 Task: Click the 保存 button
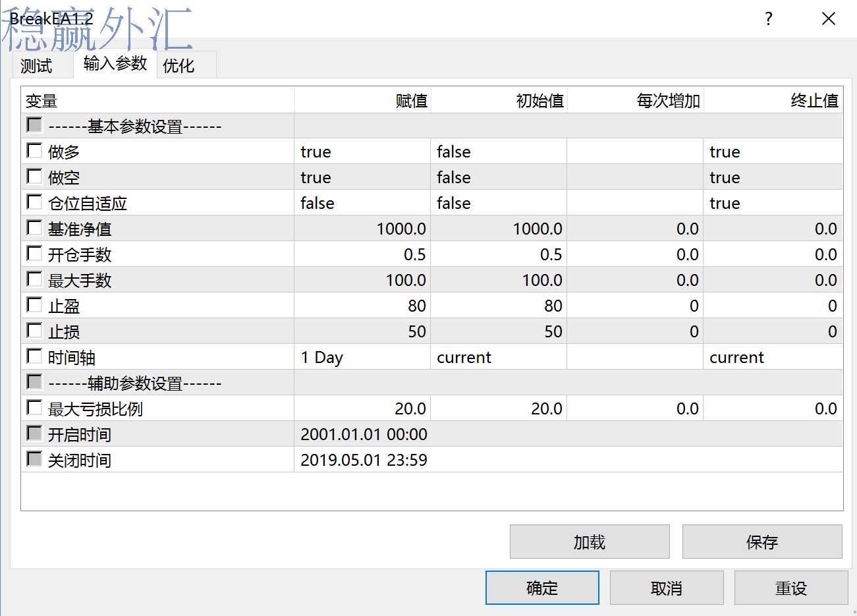point(762,542)
